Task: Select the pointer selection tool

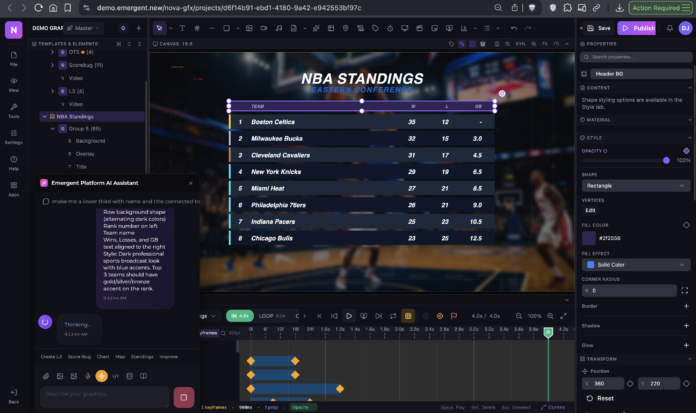Action: tap(159, 28)
